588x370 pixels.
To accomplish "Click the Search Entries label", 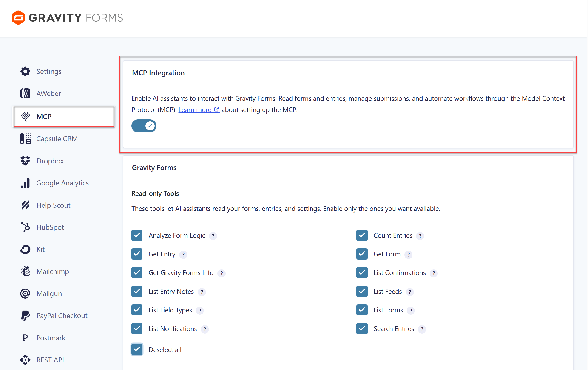I will tap(394, 329).
